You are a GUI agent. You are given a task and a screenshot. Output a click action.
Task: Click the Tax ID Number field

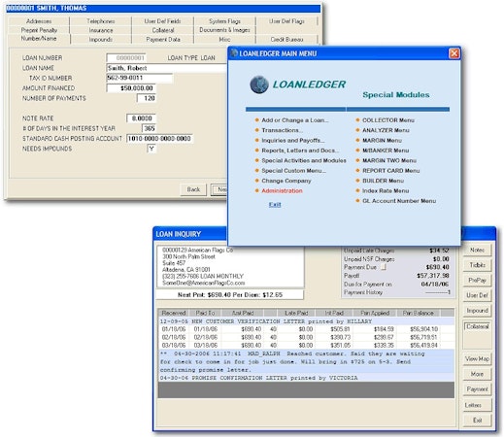tap(140, 78)
